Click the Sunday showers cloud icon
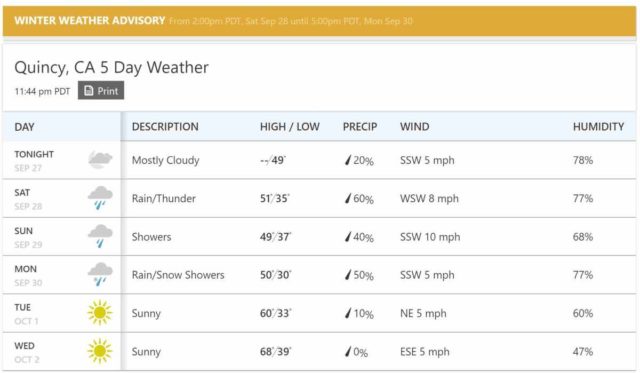 (100, 236)
